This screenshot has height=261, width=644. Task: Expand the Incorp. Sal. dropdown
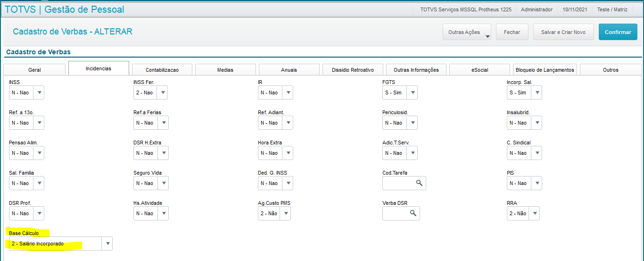click(x=537, y=93)
